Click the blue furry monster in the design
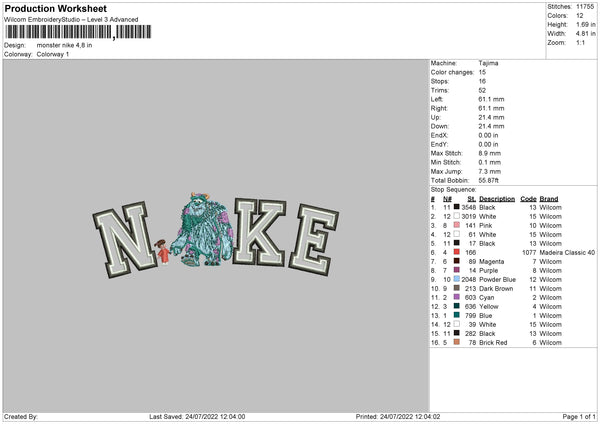This screenshot has width=600, height=424. (x=203, y=230)
